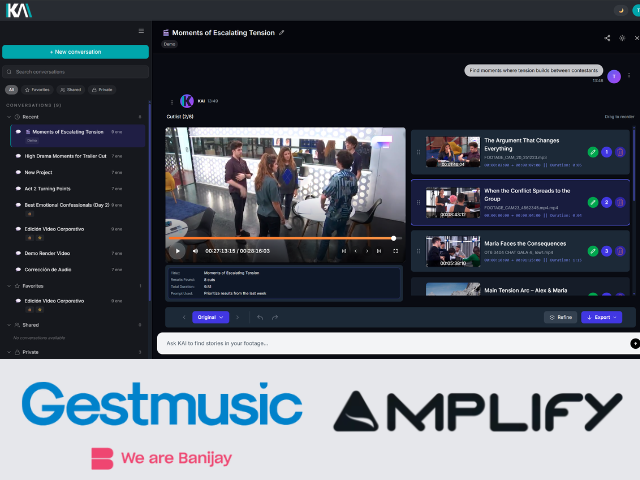Image resolution: width=640 pixels, height=480 pixels.
Task: Open options dots left of KAI avatar
Action: pos(172,102)
